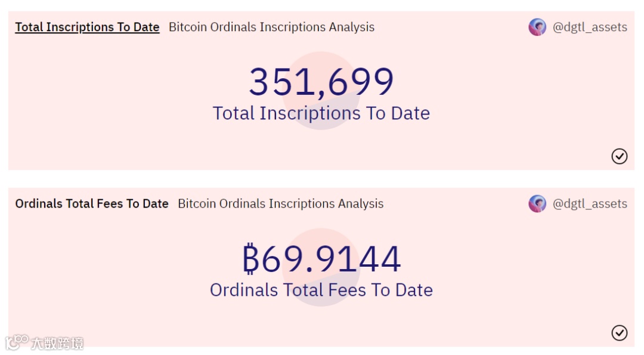
Task: Click the 351,699 counter value
Action: click(321, 82)
